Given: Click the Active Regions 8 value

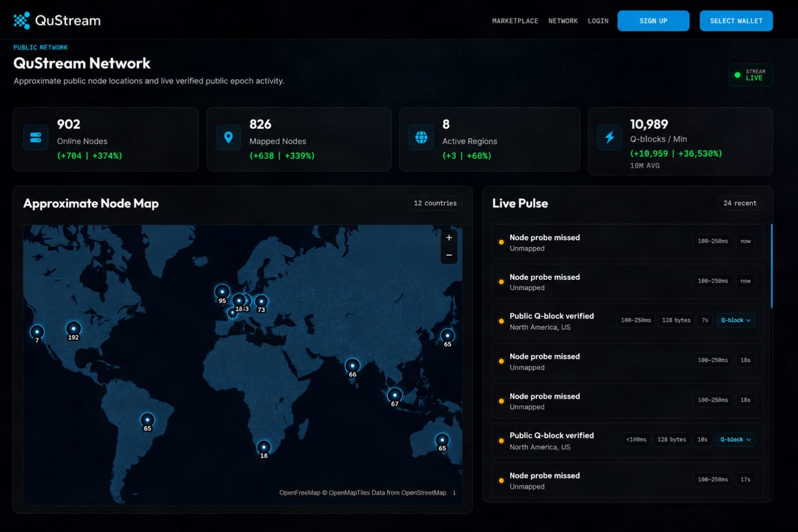Looking at the screenshot, I should coord(446,124).
